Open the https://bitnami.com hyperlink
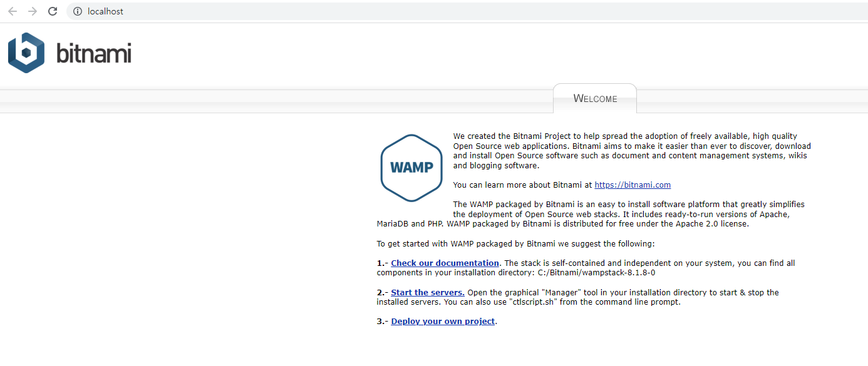 pyautogui.click(x=633, y=185)
